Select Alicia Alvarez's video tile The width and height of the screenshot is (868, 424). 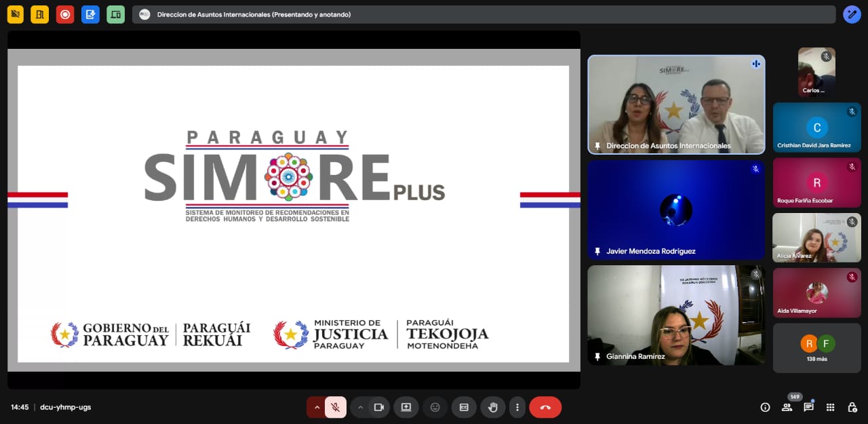click(x=817, y=237)
